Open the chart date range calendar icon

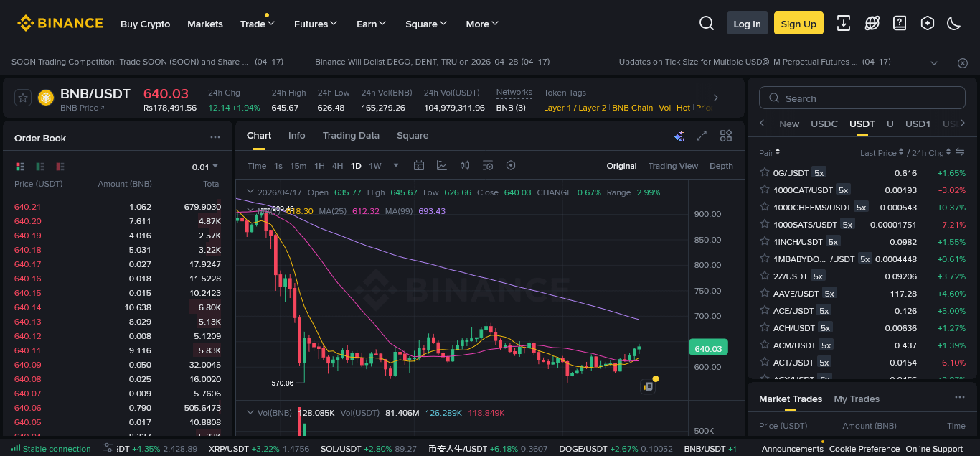click(419, 165)
